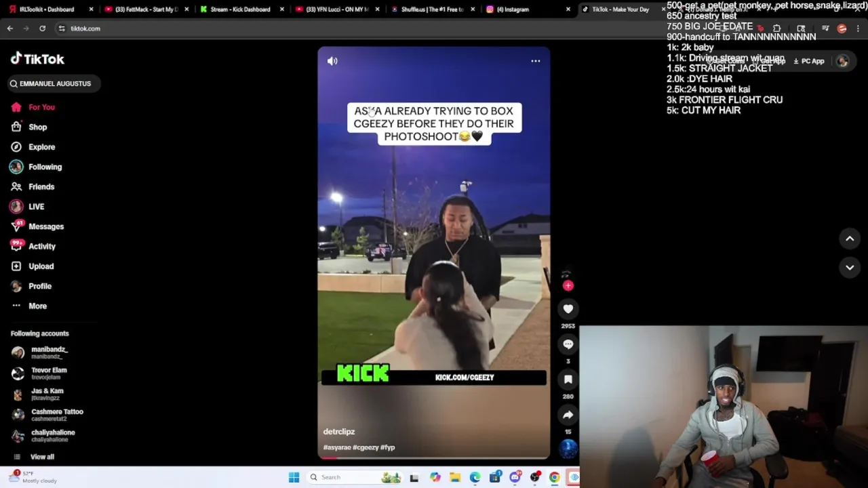
Task: Bookmark the video to favorites
Action: click(x=568, y=380)
